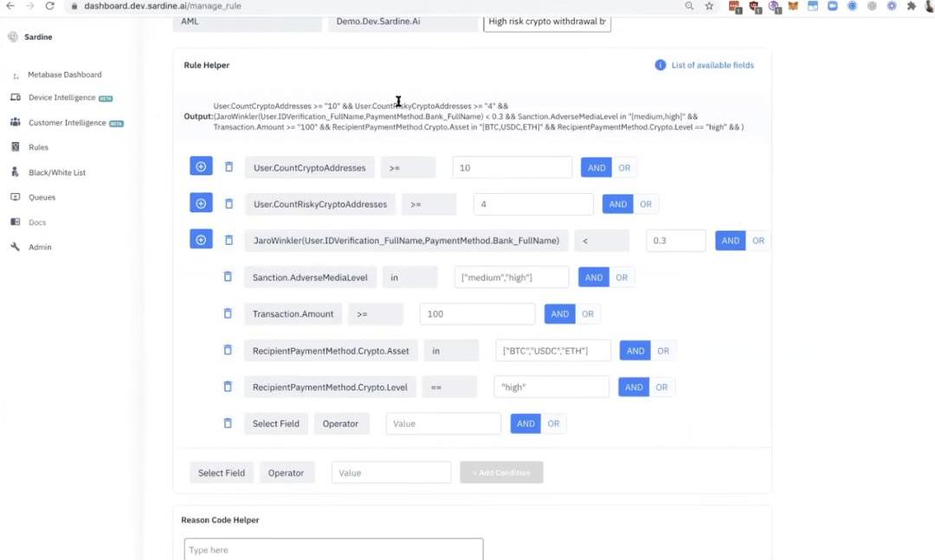
Task: Click trash icon for RecipientPaymentMethod.Crypto.Asset row
Action: click(228, 350)
